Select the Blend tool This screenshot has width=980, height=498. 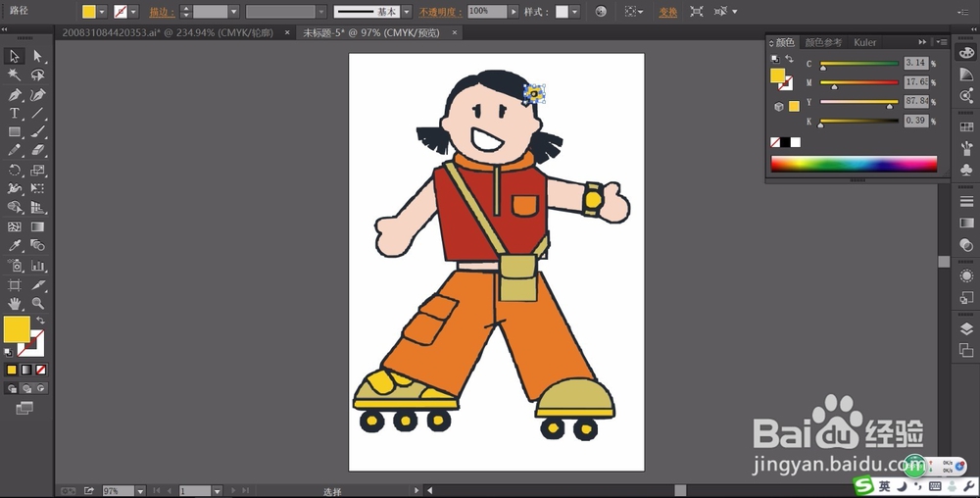[x=37, y=245]
